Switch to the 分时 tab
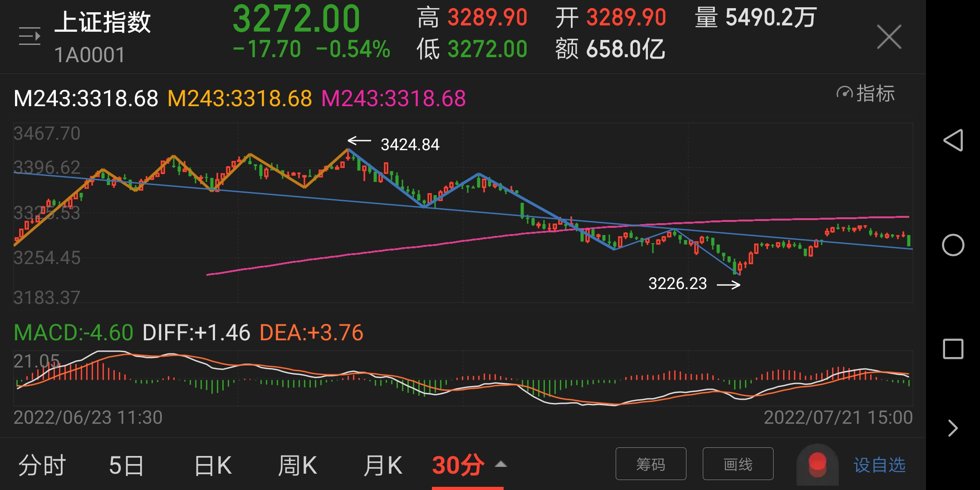Image resolution: width=980 pixels, height=490 pixels. pyautogui.click(x=42, y=465)
